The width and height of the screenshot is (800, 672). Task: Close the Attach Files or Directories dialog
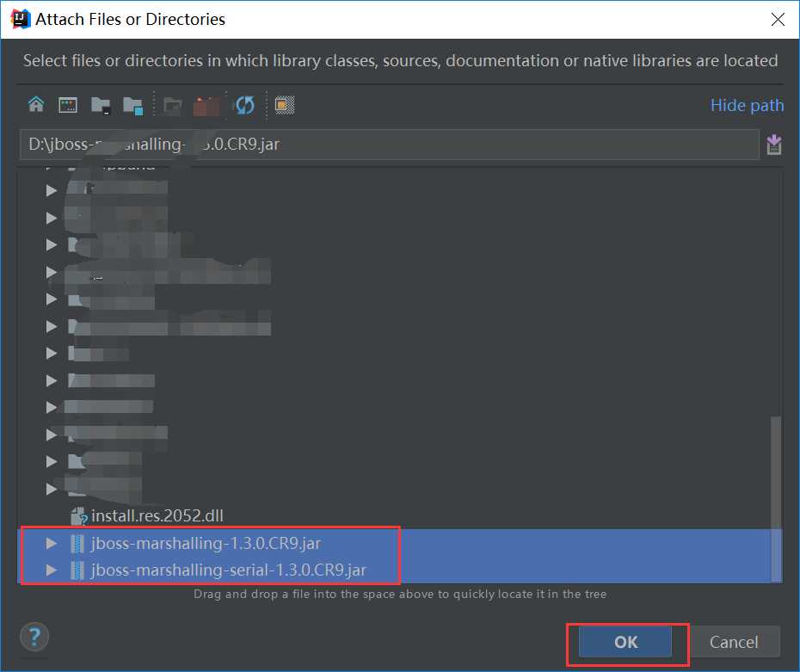(778, 20)
